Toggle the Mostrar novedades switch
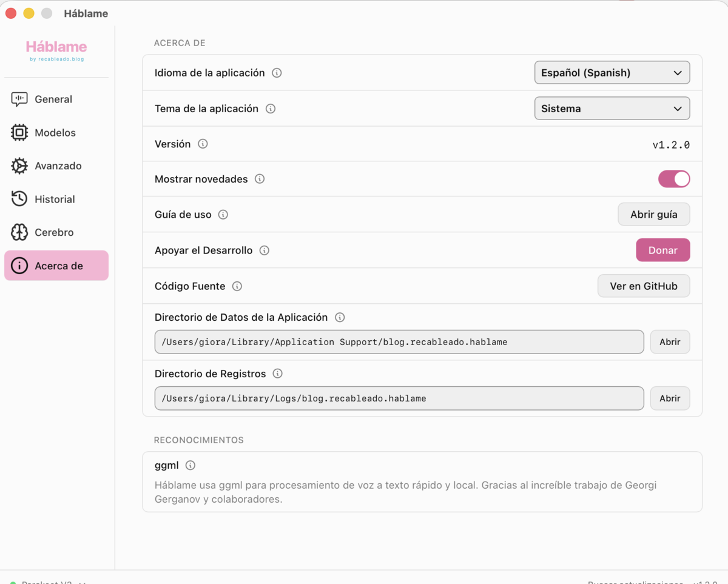The image size is (728, 584). click(674, 179)
